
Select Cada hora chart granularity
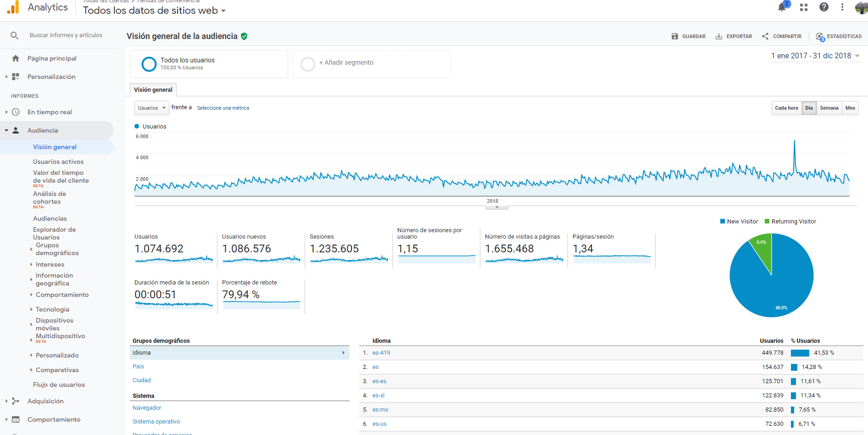pos(786,108)
